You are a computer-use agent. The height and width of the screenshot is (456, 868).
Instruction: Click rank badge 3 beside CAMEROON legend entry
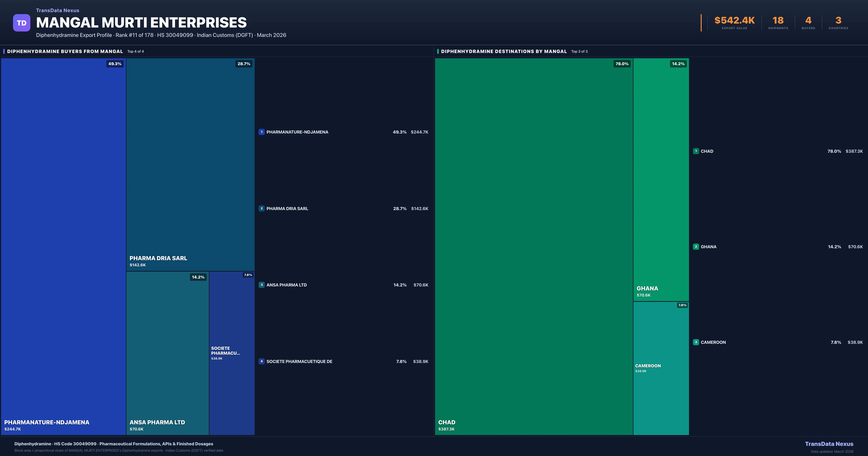coord(696,342)
